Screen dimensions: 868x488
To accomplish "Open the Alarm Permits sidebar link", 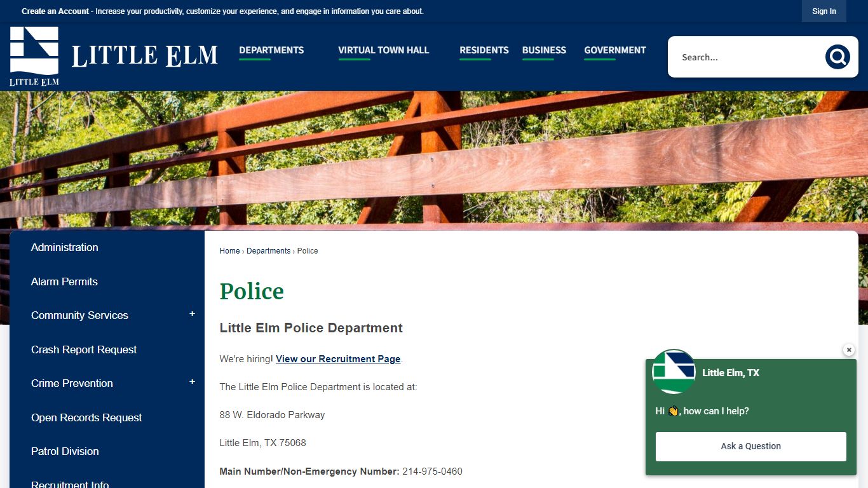I will click(64, 281).
